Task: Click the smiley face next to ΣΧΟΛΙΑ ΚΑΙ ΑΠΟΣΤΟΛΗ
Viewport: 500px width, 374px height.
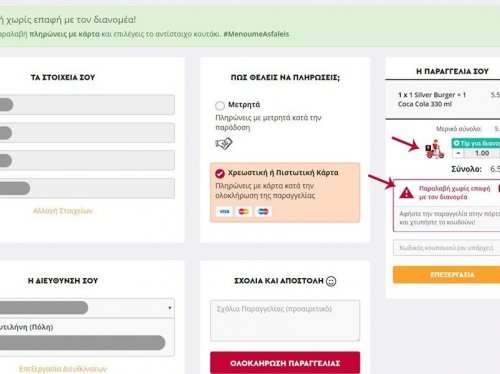Action: pyautogui.click(x=331, y=281)
